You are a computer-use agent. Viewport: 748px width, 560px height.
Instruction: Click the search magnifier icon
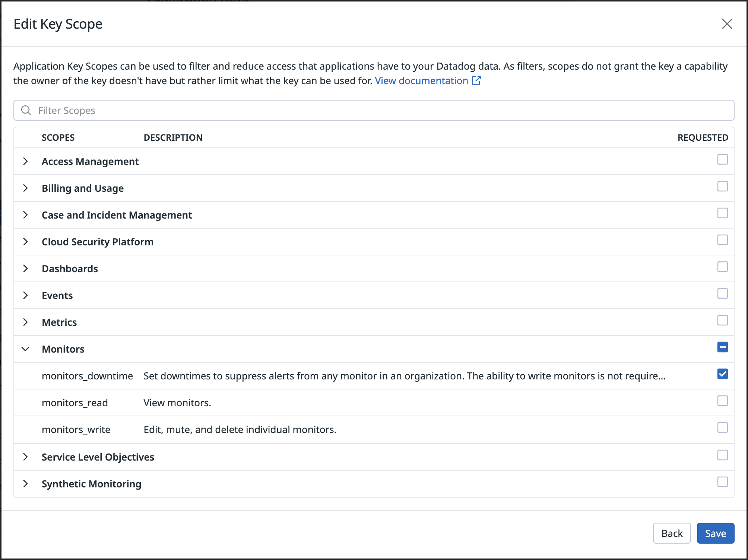point(26,110)
